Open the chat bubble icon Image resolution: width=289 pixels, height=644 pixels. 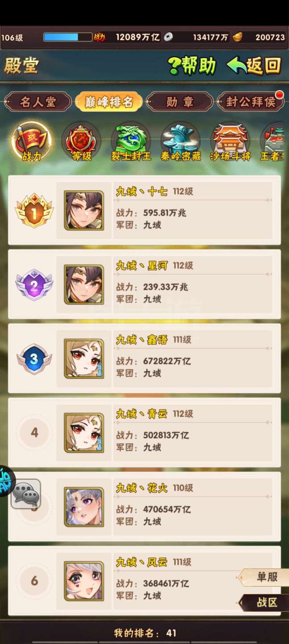[x=25, y=494]
